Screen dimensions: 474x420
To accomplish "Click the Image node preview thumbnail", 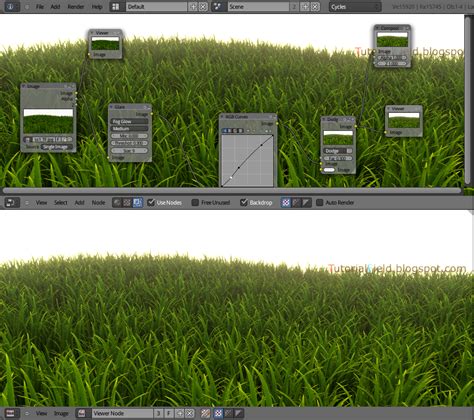I will click(48, 121).
